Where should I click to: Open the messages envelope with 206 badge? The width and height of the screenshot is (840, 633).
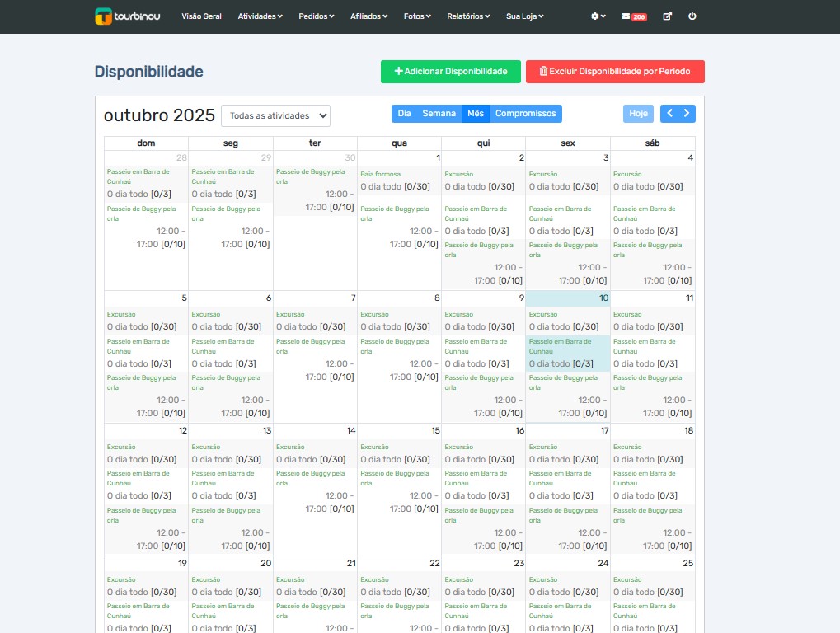pyautogui.click(x=633, y=16)
